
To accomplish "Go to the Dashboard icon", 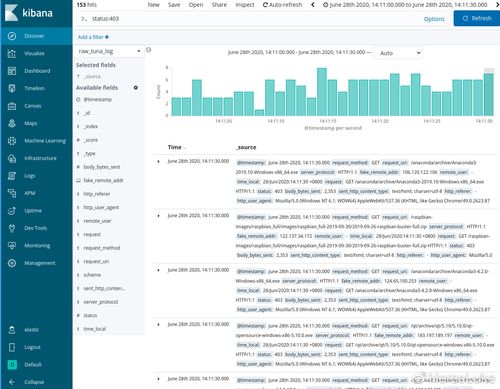I will pos(12,71).
